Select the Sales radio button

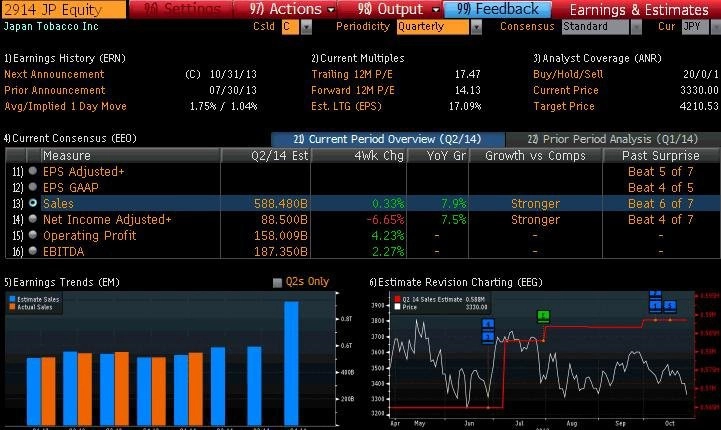tap(33, 203)
